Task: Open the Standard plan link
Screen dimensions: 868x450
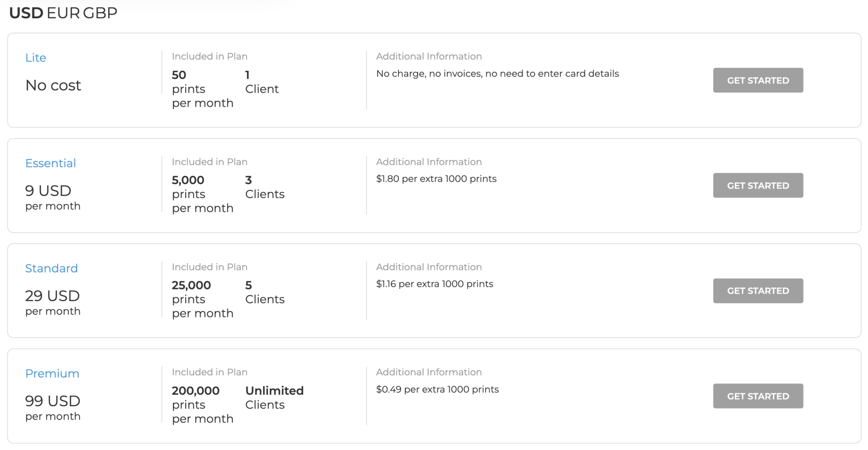Action: pyautogui.click(x=52, y=268)
